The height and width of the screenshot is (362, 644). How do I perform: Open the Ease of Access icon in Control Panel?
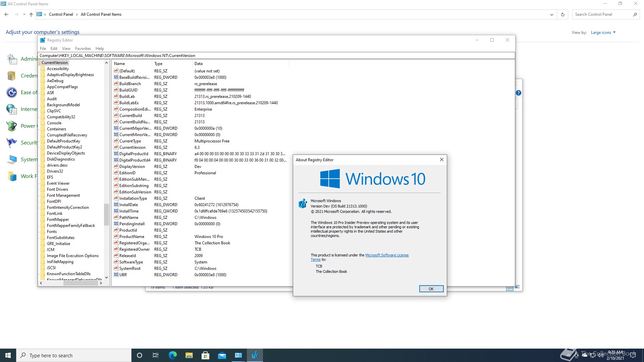12,93
